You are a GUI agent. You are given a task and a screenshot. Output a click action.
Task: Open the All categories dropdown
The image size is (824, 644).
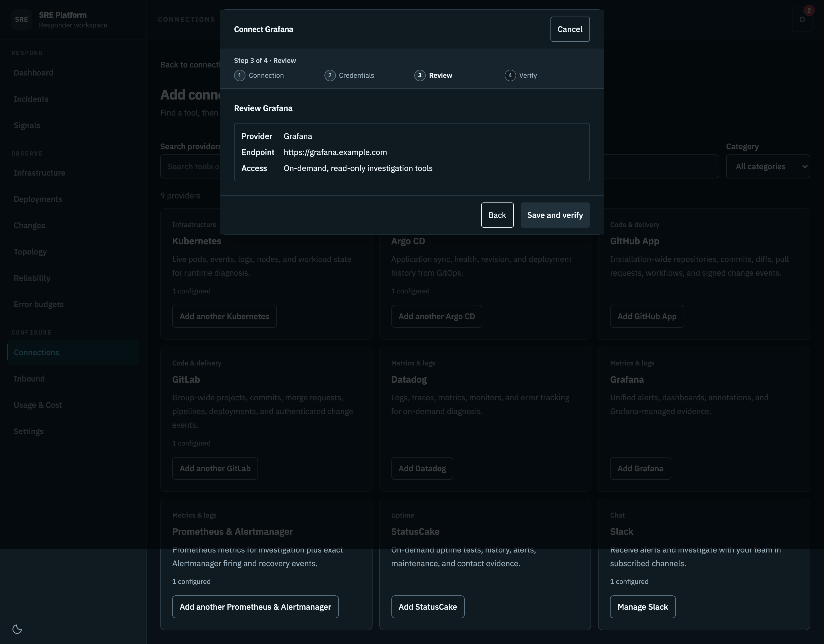coord(768,166)
